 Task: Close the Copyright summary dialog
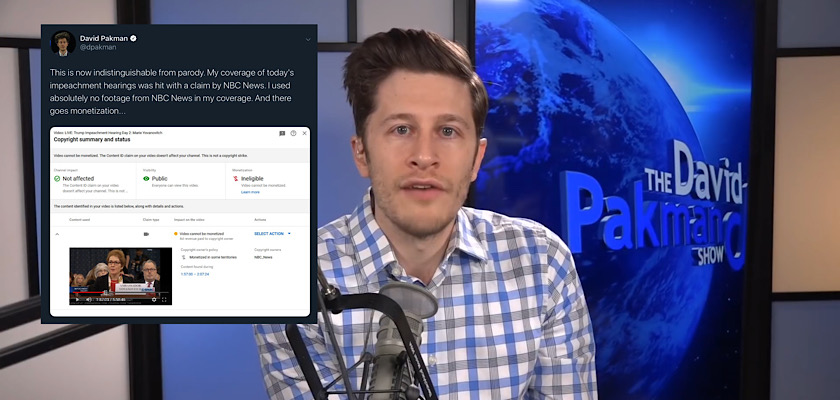pyautogui.click(x=304, y=133)
